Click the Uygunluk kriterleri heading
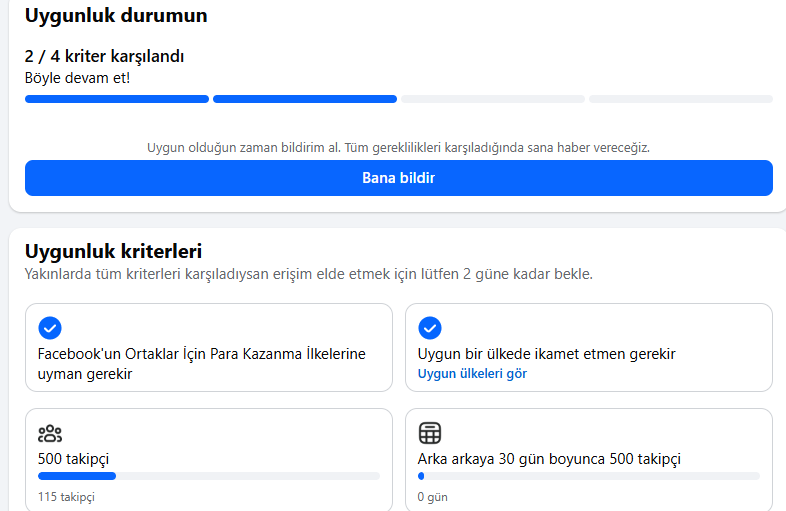This screenshot has width=786, height=511. tap(113, 251)
